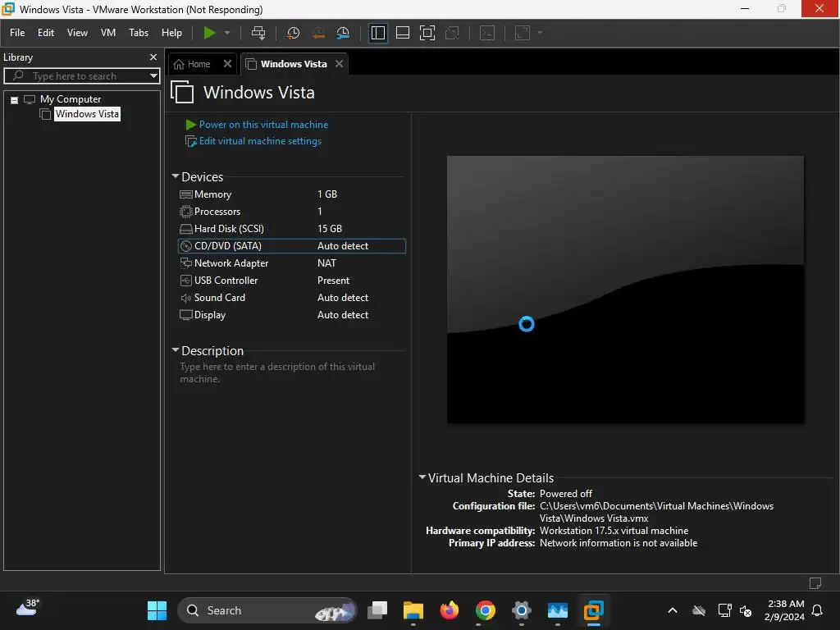Click the 1 GB memory value

[327, 194]
